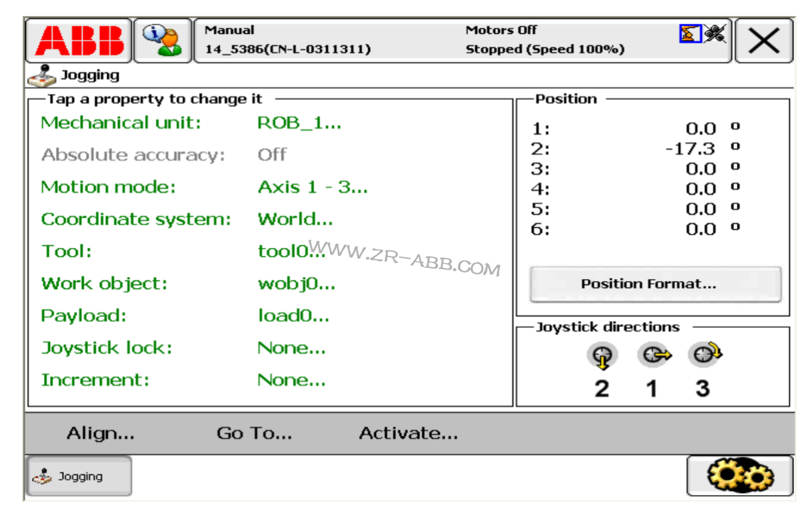Click the Align button
This screenshot has width=812, height=513.
[100, 432]
